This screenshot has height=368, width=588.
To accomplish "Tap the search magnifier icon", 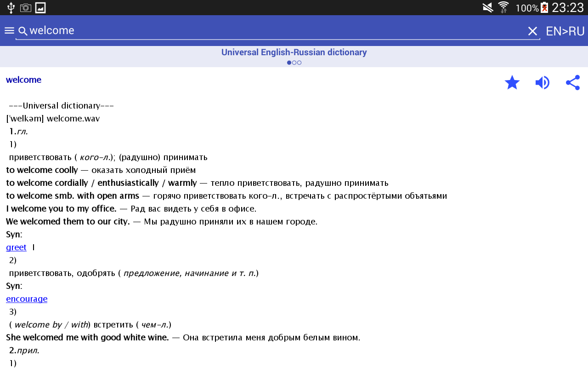I will tap(23, 31).
